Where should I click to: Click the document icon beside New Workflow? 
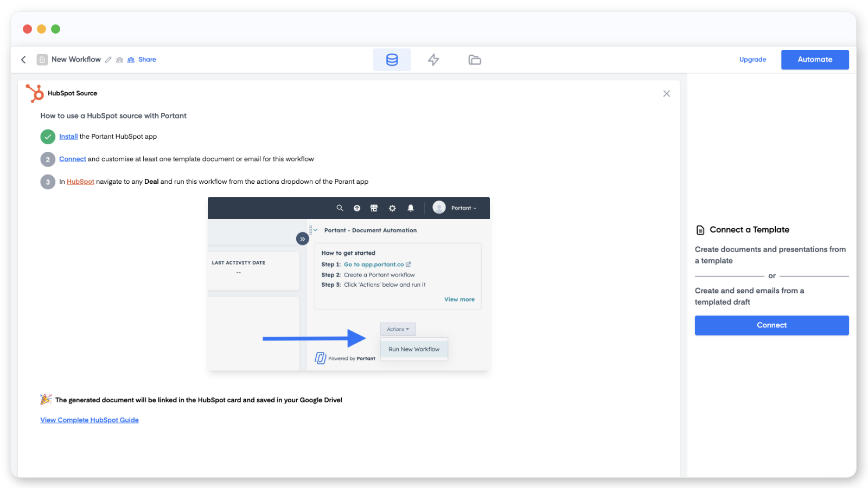[42, 60]
